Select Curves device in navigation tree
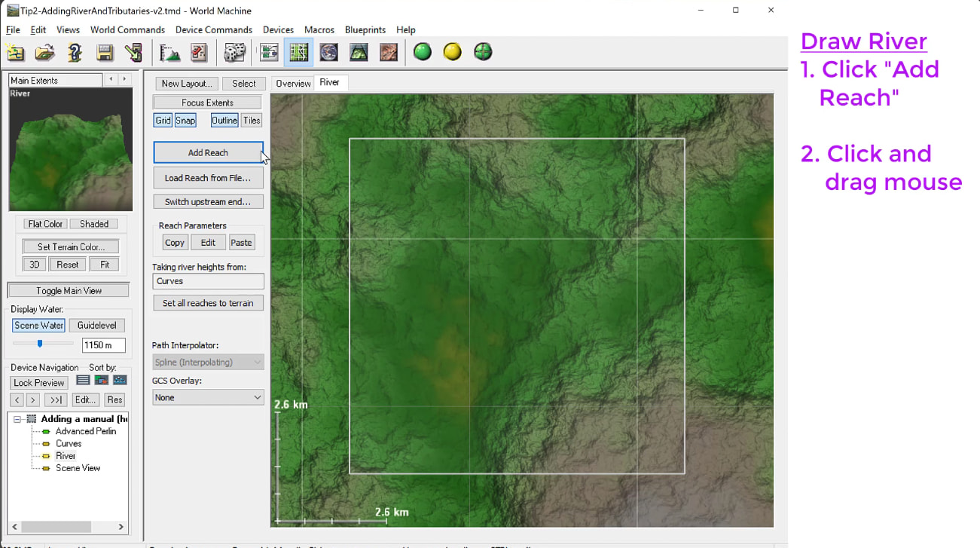The height and width of the screenshot is (548, 980). coord(69,444)
